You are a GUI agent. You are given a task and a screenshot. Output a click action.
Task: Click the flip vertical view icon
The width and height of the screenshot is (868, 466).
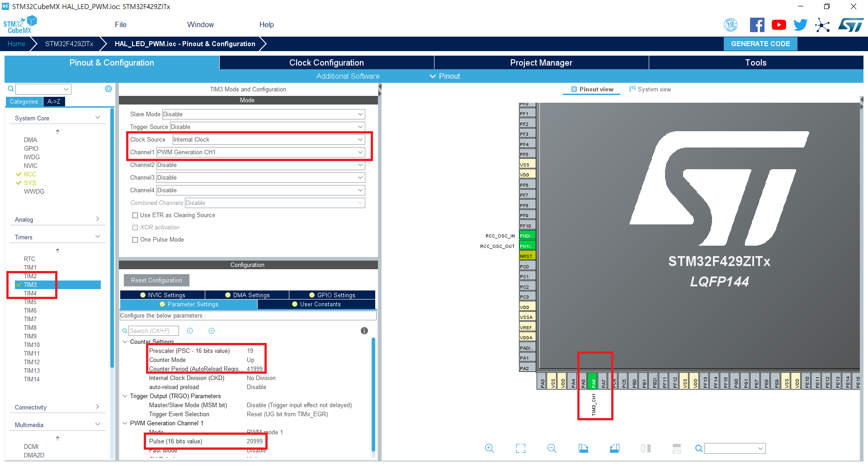677,448
